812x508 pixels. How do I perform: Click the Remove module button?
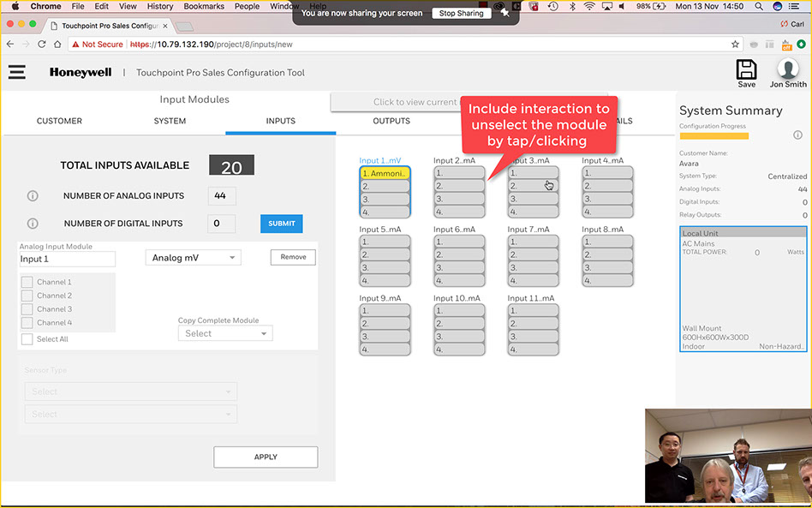click(x=293, y=257)
